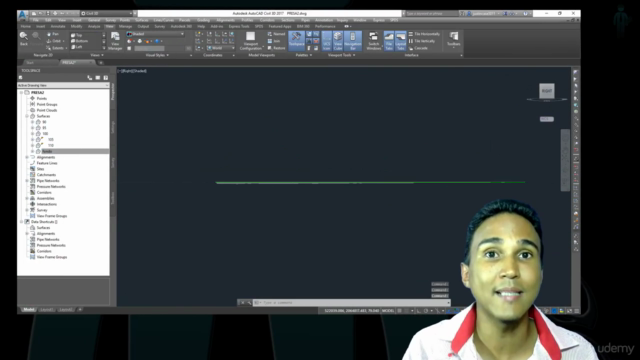Switch to the Settings toolspace tab
The image size is (640, 360).
[x=113, y=127]
